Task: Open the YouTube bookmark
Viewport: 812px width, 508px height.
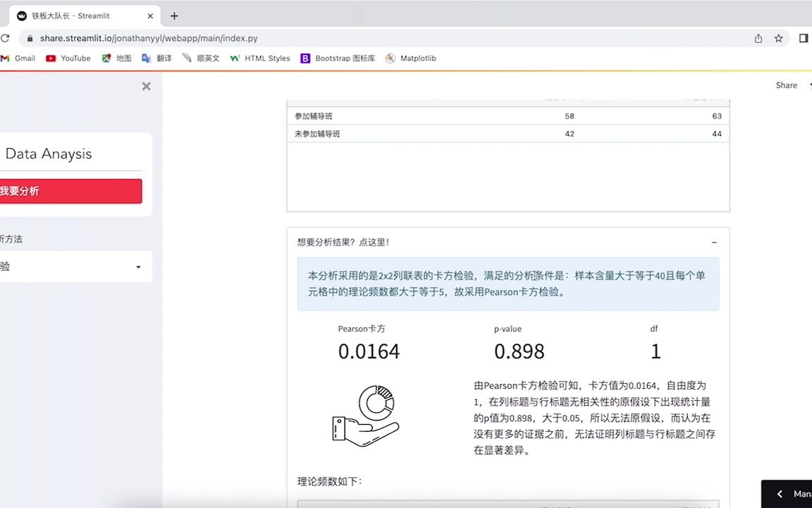Action: [68, 59]
